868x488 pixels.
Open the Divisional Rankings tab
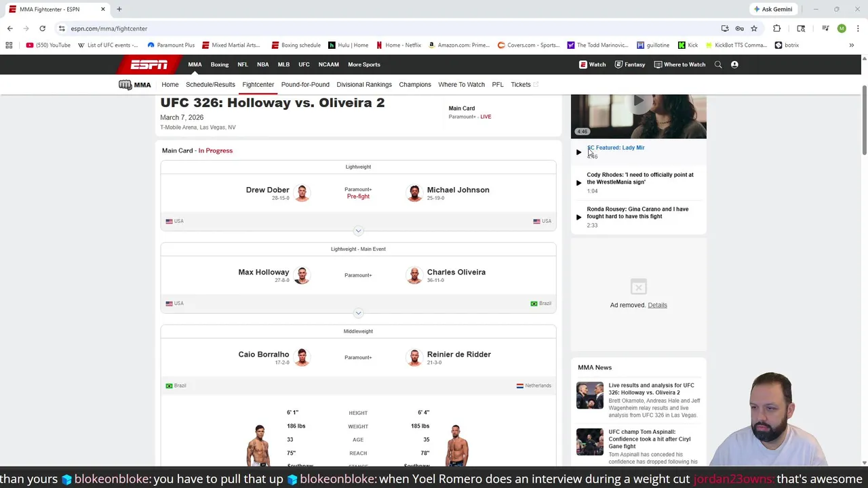click(x=364, y=85)
